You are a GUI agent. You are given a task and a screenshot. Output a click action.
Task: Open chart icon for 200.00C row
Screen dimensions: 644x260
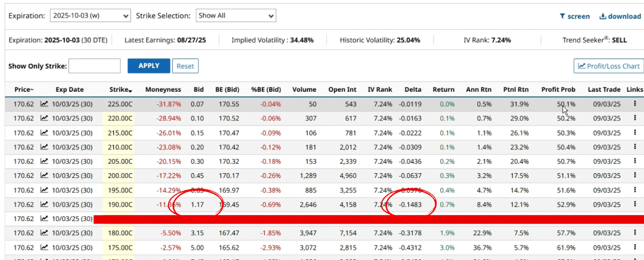click(x=44, y=175)
